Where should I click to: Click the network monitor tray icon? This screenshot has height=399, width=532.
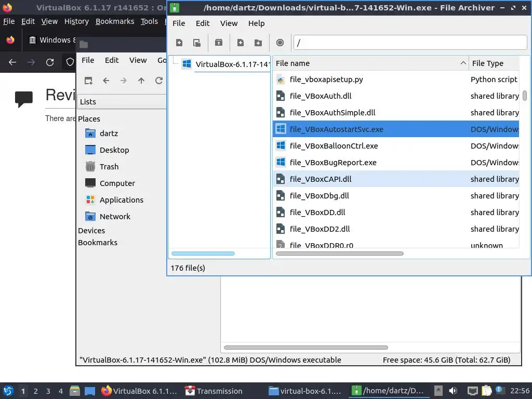point(472,391)
